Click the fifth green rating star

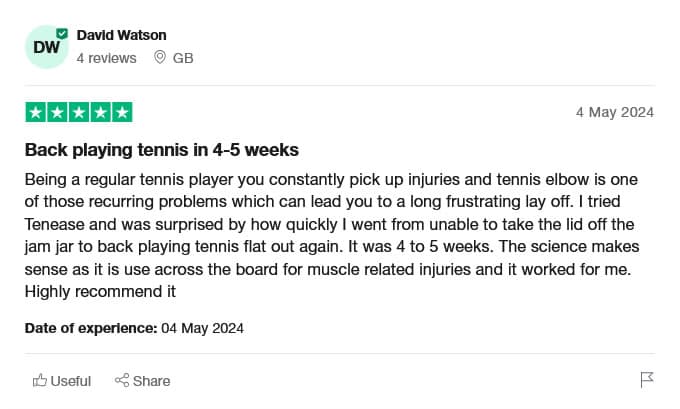pos(122,112)
